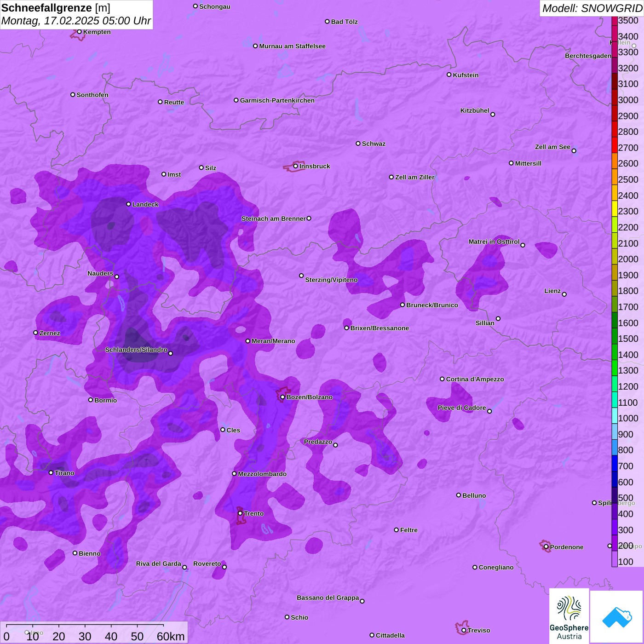This screenshot has height=644, width=644.
Task: Click the 'Berchtesgaden' label
Action: point(588,56)
